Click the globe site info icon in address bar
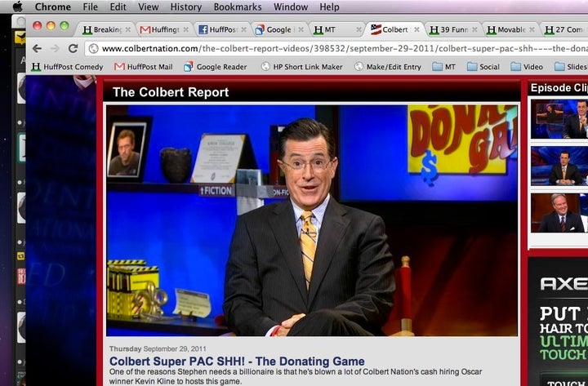The width and height of the screenshot is (588, 386). pos(93,49)
